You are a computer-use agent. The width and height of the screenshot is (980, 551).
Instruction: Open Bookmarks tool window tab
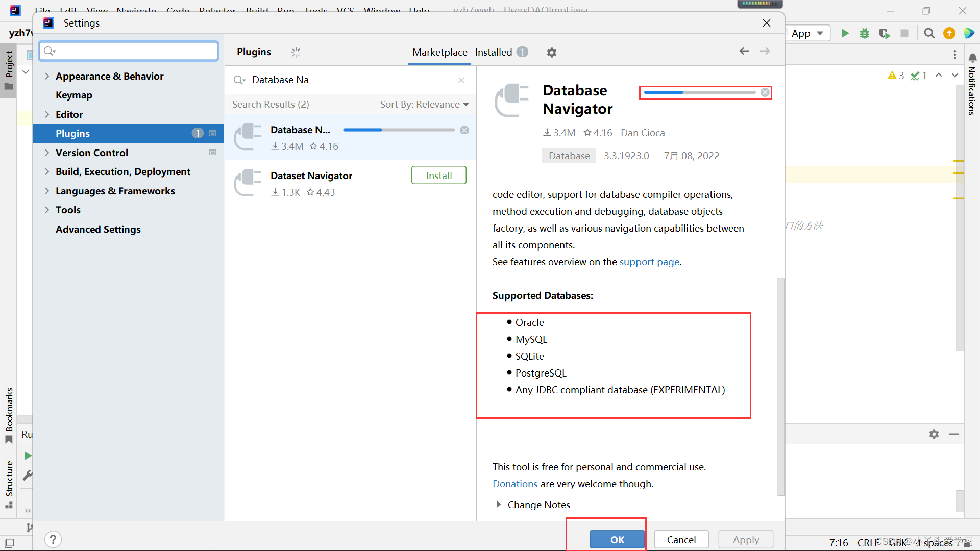pos(9,415)
